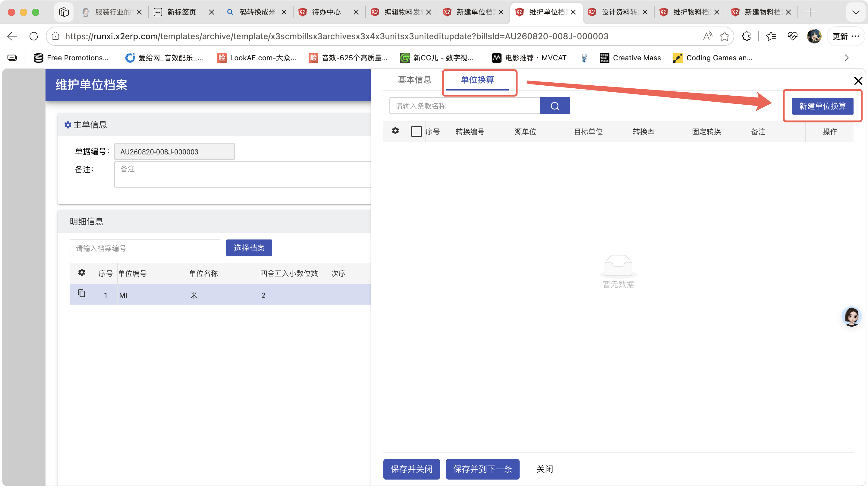Expand the tab list dropdown chevron
Image resolution: width=868 pixels, height=488 pixels.
click(x=856, y=12)
